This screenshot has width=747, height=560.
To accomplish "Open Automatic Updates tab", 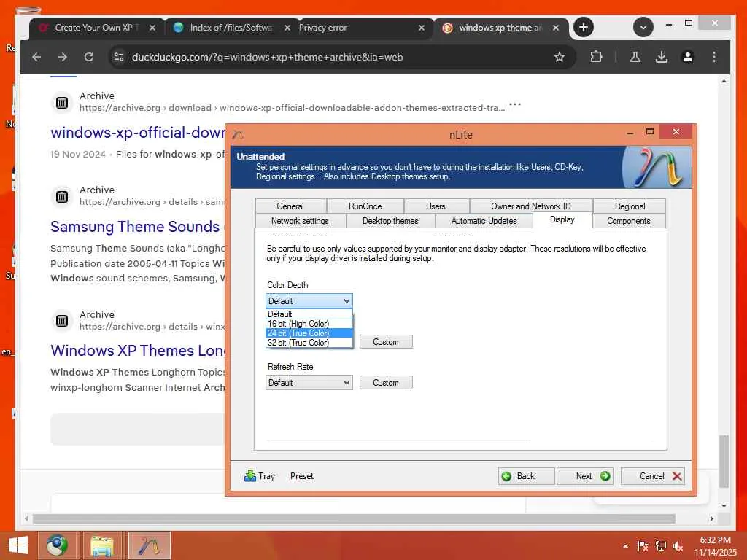I will tap(484, 221).
